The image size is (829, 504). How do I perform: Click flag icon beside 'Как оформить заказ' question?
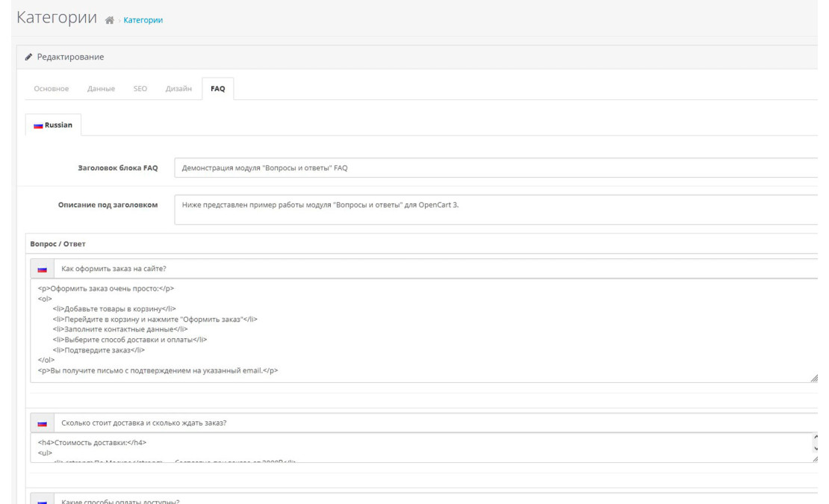tap(43, 269)
